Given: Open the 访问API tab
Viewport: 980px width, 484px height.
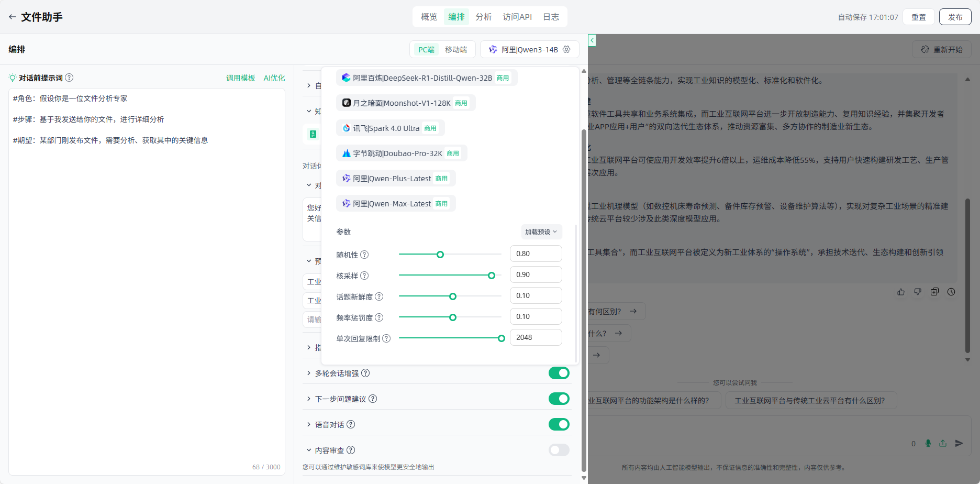Looking at the screenshot, I should point(517,17).
